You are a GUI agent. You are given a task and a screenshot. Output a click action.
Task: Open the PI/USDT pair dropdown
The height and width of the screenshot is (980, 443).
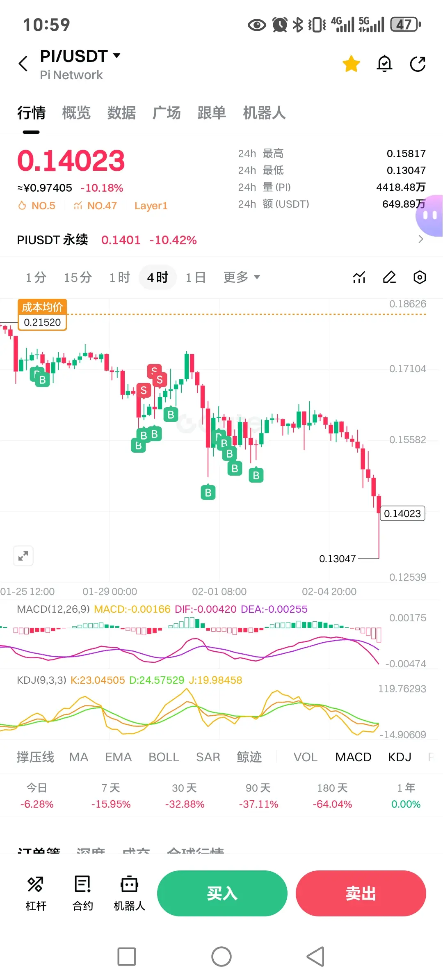pos(80,56)
